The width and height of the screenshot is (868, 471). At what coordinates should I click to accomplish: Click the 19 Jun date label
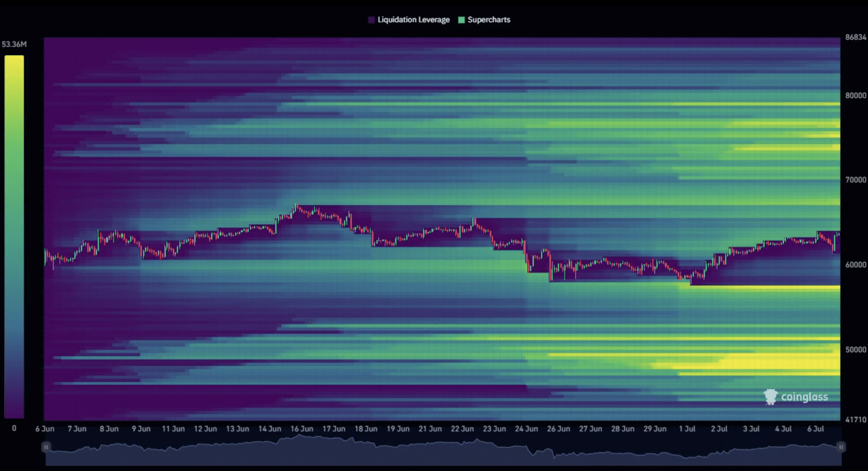point(398,429)
